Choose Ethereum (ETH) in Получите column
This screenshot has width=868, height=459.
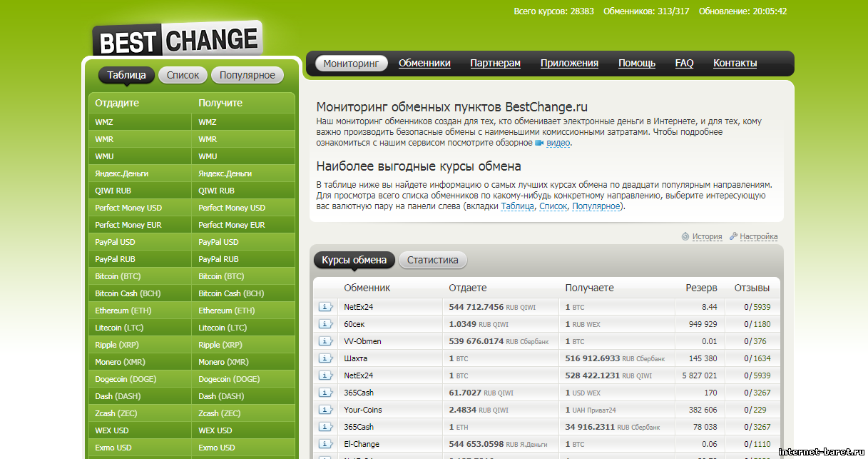pyautogui.click(x=225, y=311)
